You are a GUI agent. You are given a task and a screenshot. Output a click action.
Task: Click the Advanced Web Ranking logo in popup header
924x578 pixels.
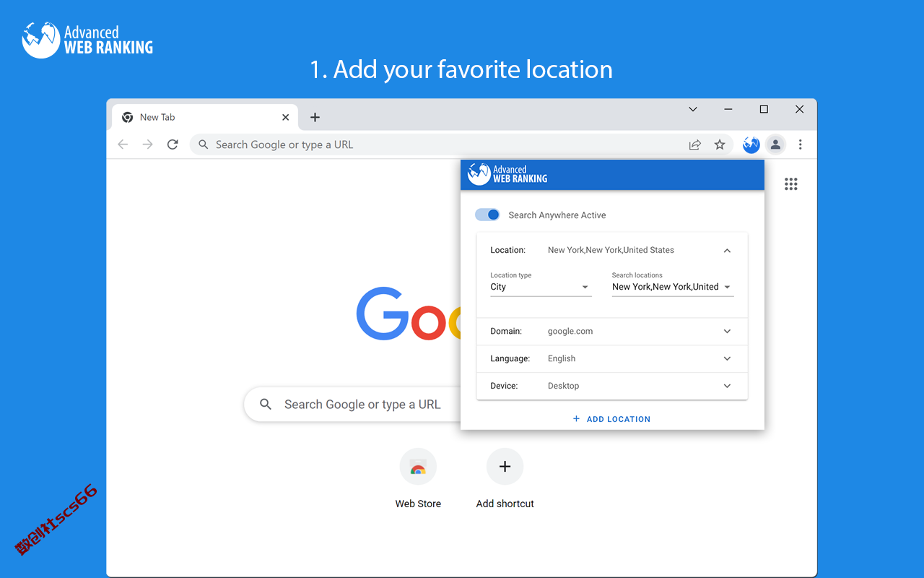pyautogui.click(x=507, y=174)
